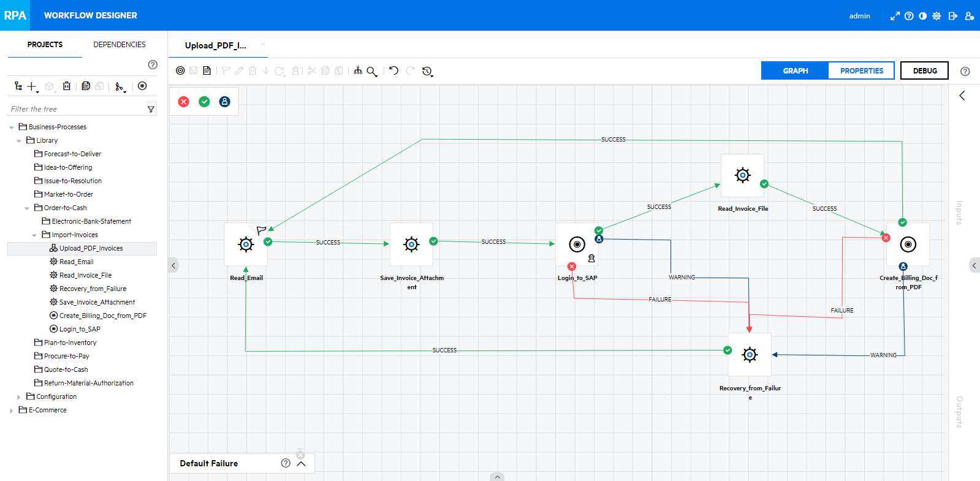
Task: Switch to the DEPENDENCIES tab
Action: [x=120, y=45]
